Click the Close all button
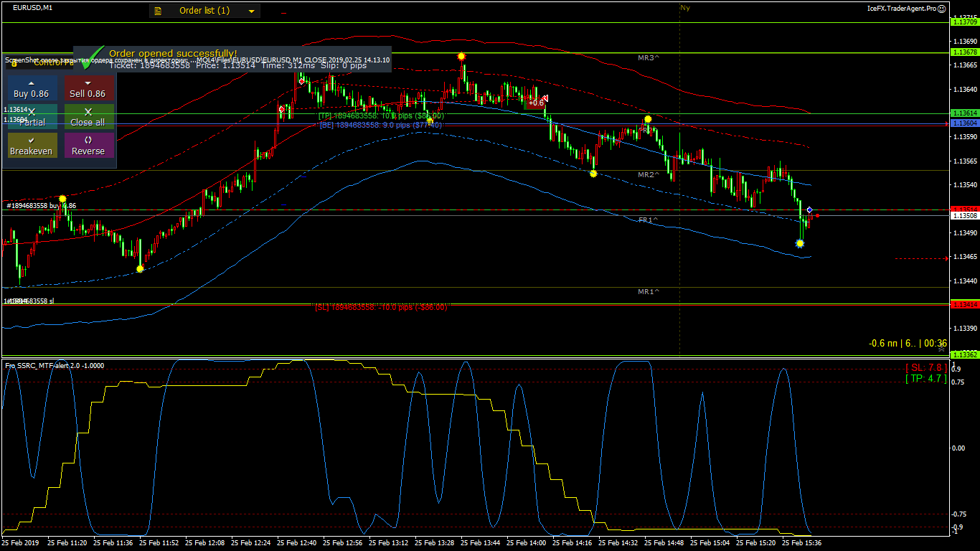Screen dimensions: 980x551 coord(88,117)
